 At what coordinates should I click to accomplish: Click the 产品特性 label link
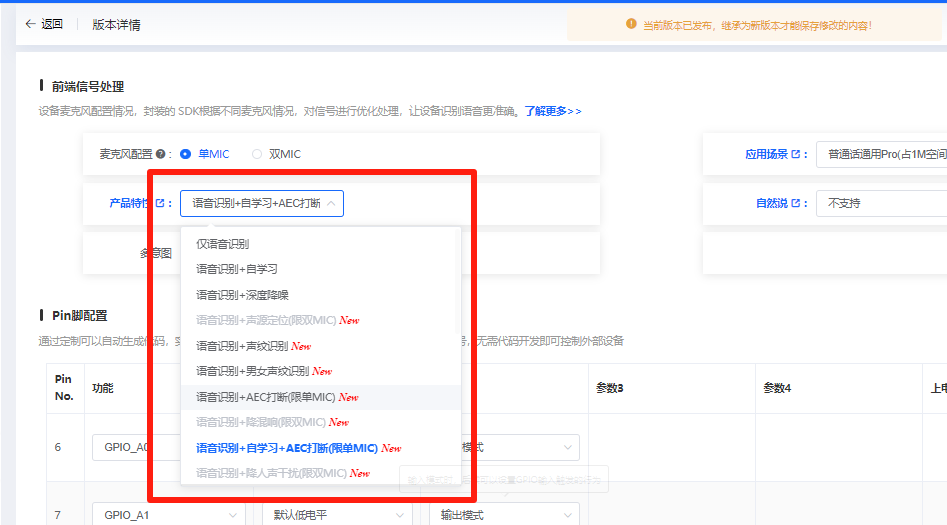tap(129, 203)
